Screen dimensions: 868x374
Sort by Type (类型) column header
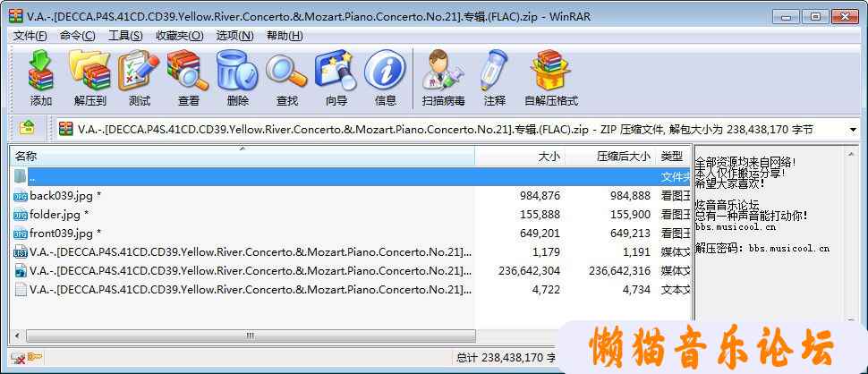coord(673,157)
